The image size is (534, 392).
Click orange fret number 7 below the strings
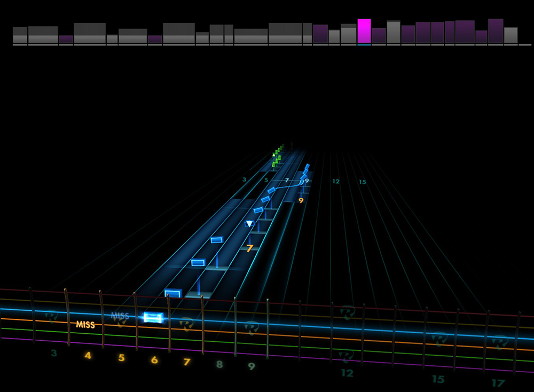coord(187,362)
